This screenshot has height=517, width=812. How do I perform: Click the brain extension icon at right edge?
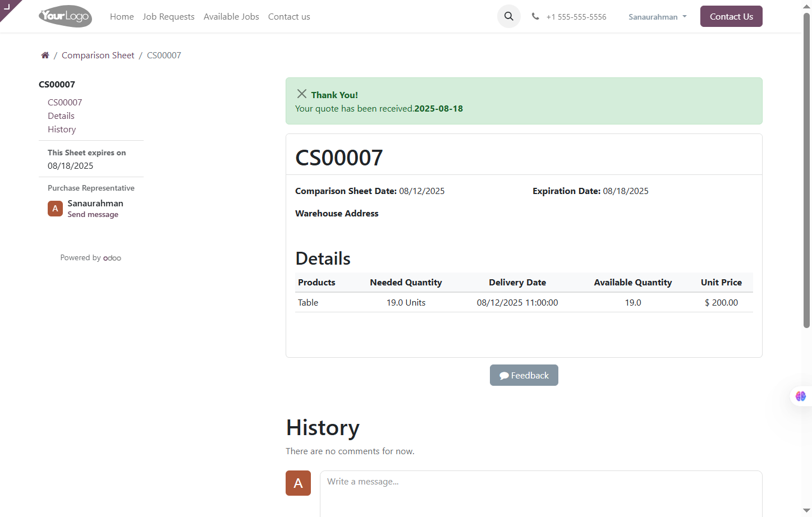tap(801, 396)
